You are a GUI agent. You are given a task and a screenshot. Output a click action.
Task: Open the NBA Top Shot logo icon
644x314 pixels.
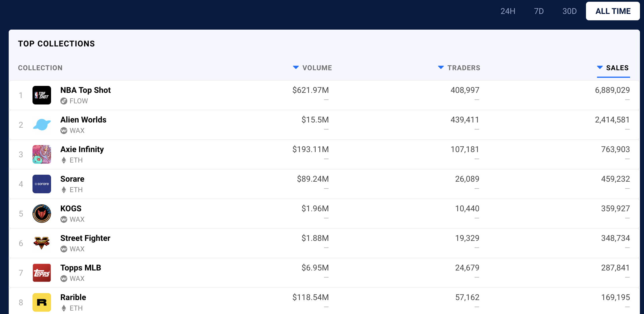pos(42,95)
